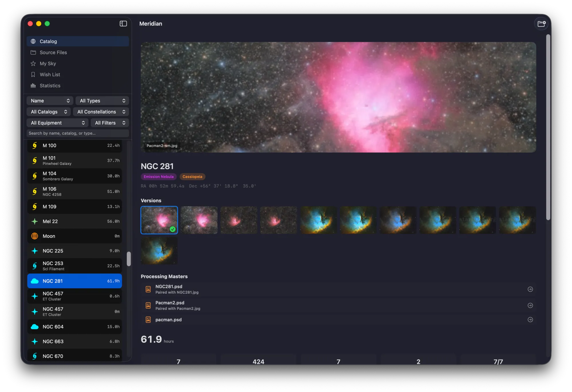This screenshot has width=572, height=392.
Task: Open Statistics via the bar chart icon
Action: pyautogui.click(x=33, y=85)
